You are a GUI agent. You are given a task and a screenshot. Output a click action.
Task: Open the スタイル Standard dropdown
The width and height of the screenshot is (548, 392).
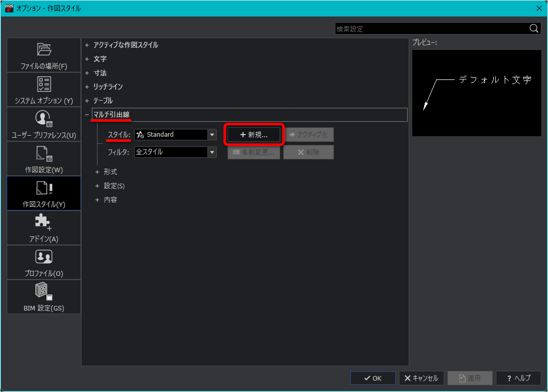(212, 135)
